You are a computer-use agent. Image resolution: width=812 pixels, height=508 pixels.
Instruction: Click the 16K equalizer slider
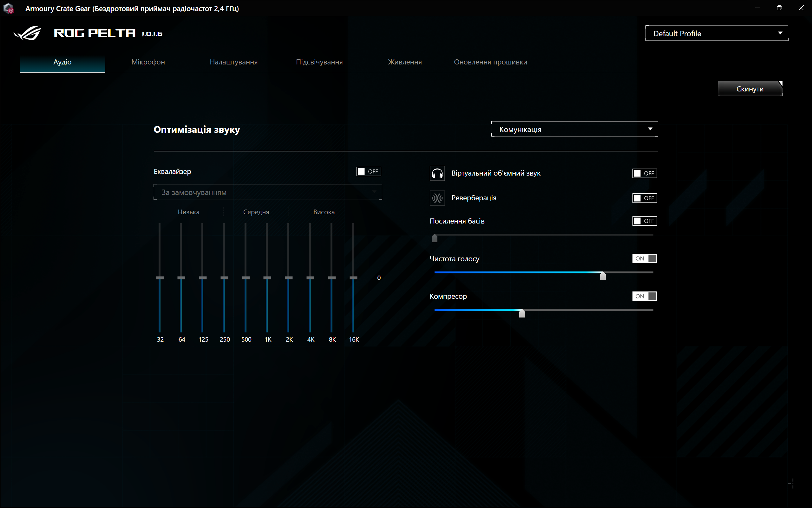click(x=353, y=278)
